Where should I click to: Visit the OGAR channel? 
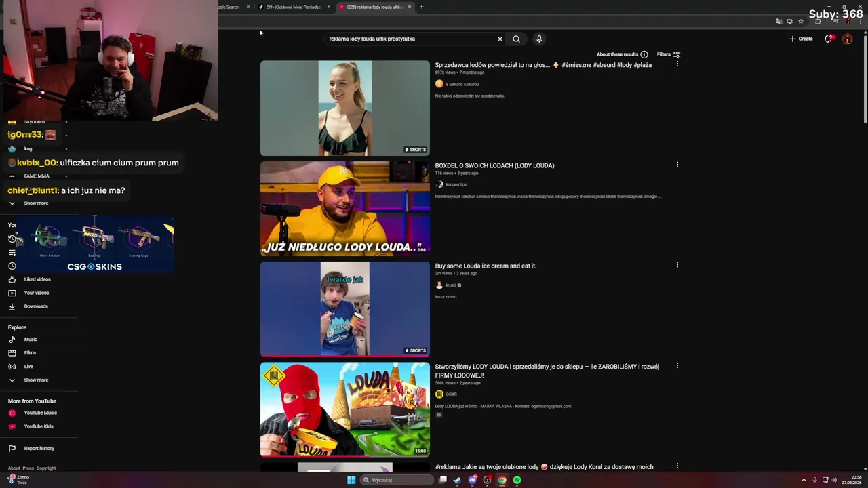pyautogui.click(x=451, y=394)
